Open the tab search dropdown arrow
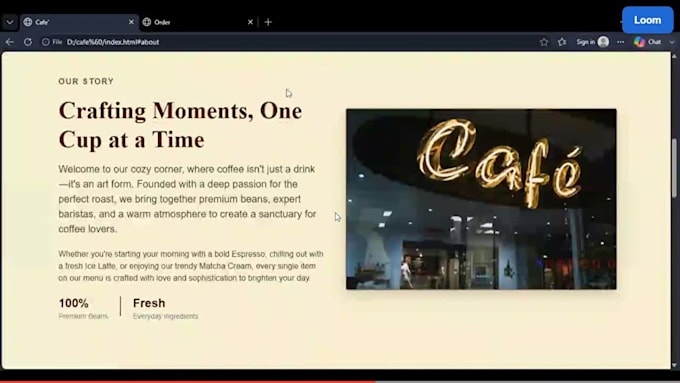This screenshot has width=680, height=383. (x=10, y=22)
